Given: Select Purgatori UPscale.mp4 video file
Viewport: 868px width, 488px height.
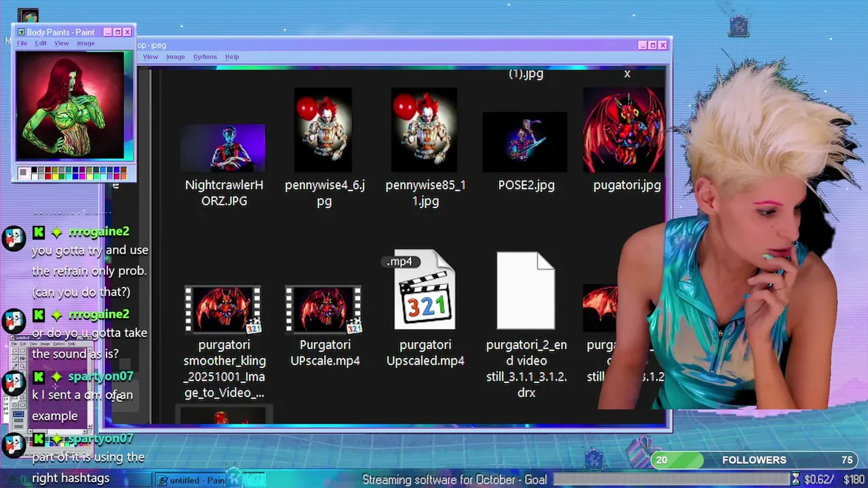Looking at the screenshot, I should (323, 310).
